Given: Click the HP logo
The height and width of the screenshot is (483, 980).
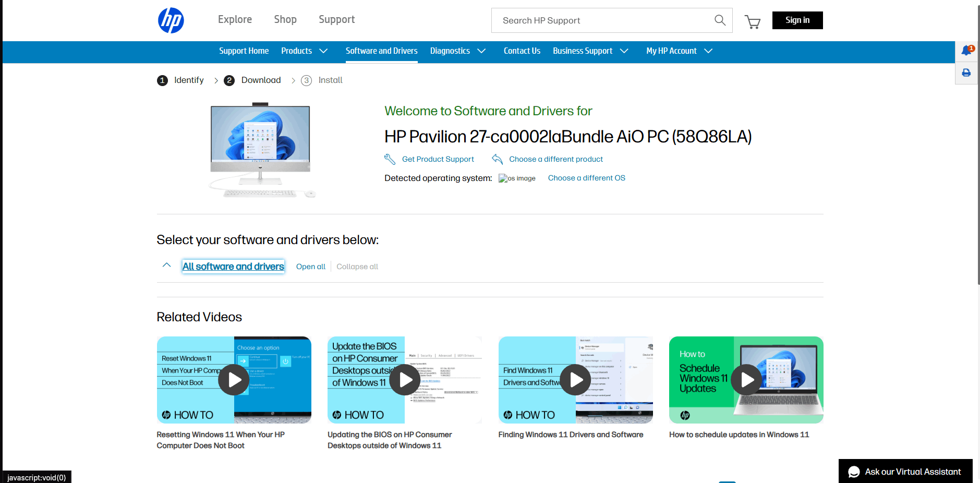Looking at the screenshot, I should pos(171,20).
